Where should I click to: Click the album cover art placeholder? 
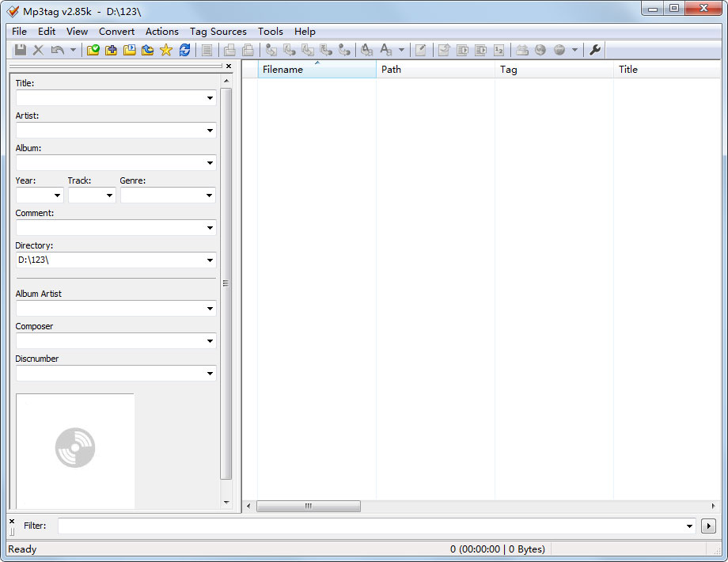click(x=75, y=450)
